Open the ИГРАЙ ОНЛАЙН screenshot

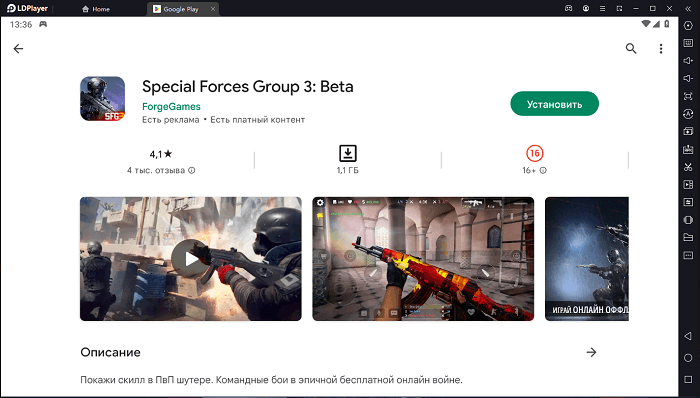[x=587, y=259]
